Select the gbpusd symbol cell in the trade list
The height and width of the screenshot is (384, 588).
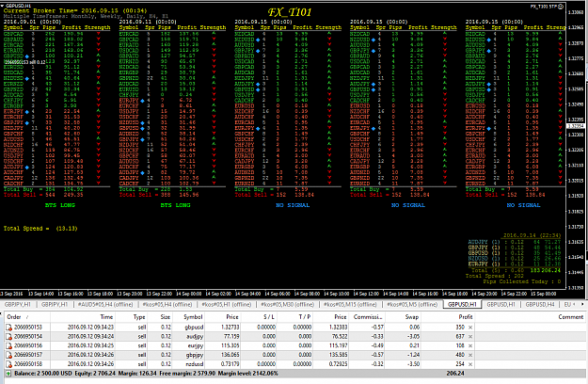pos(195,328)
